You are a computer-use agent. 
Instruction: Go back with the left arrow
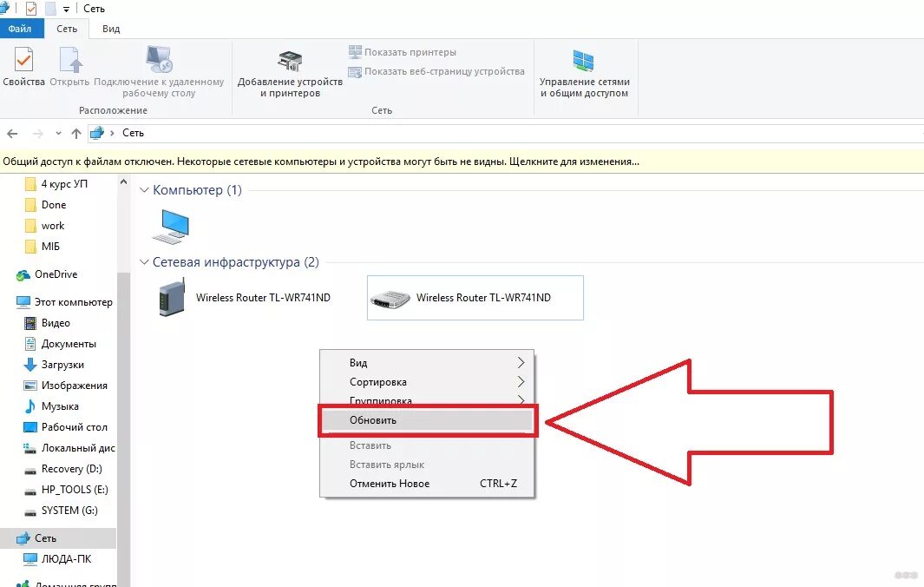(12, 134)
